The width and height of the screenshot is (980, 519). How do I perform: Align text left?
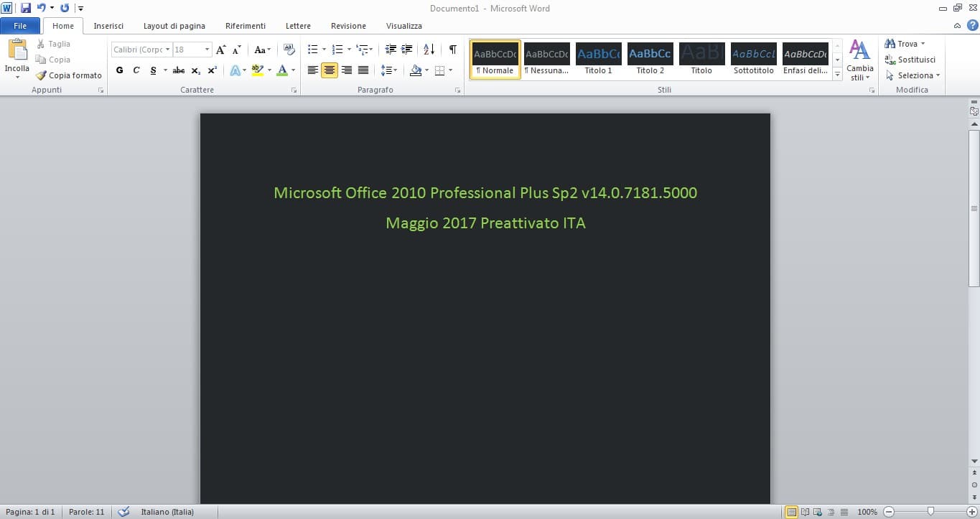(313, 70)
